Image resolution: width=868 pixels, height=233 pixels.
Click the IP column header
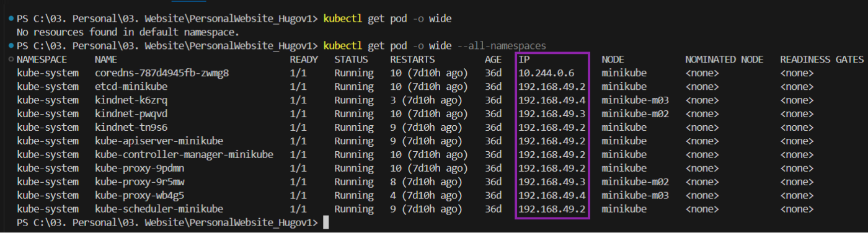524,59
